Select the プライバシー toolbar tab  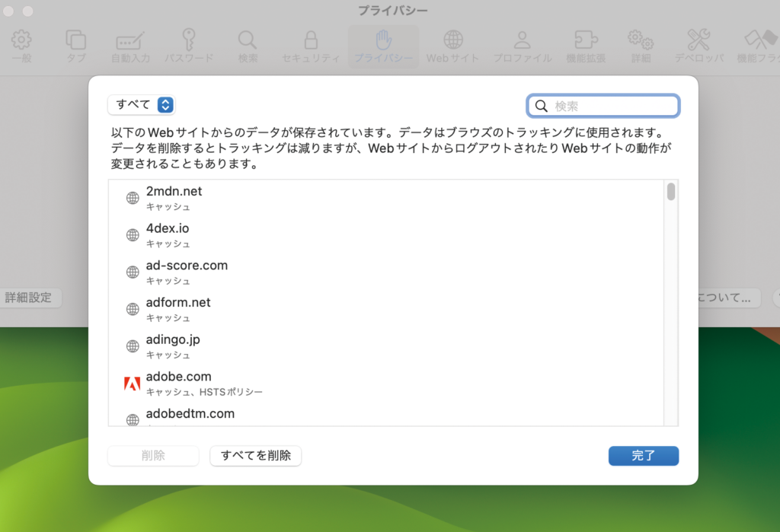(383, 46)
